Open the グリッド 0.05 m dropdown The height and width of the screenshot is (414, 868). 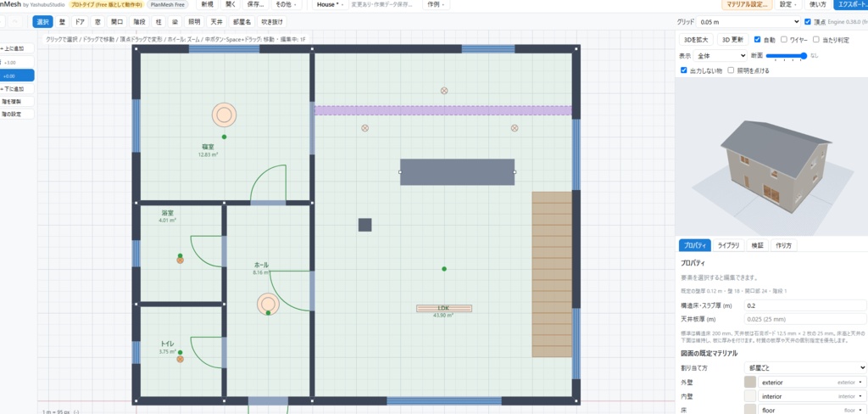pos(748,22)
